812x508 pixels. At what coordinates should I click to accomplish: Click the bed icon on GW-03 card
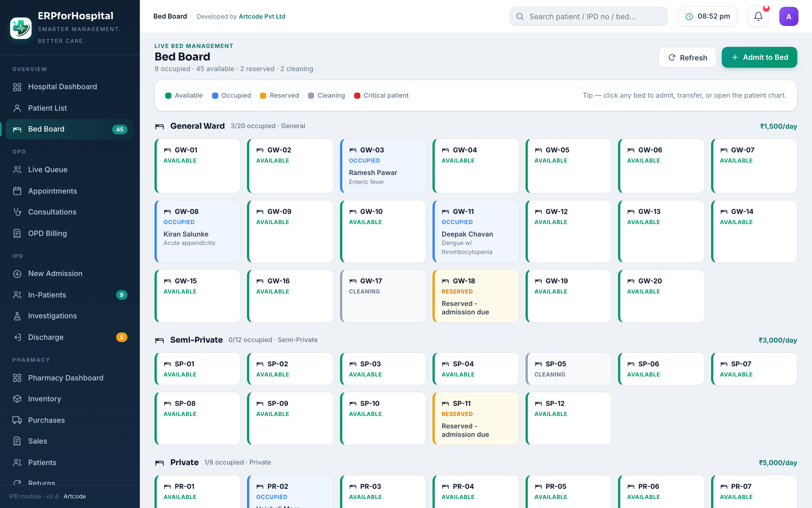point(353,150)
